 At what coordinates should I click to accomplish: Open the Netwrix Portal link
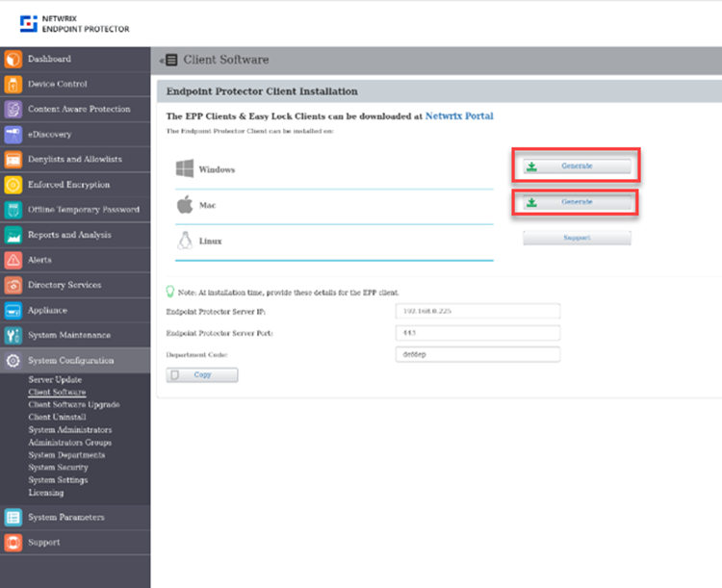(459, 115)
